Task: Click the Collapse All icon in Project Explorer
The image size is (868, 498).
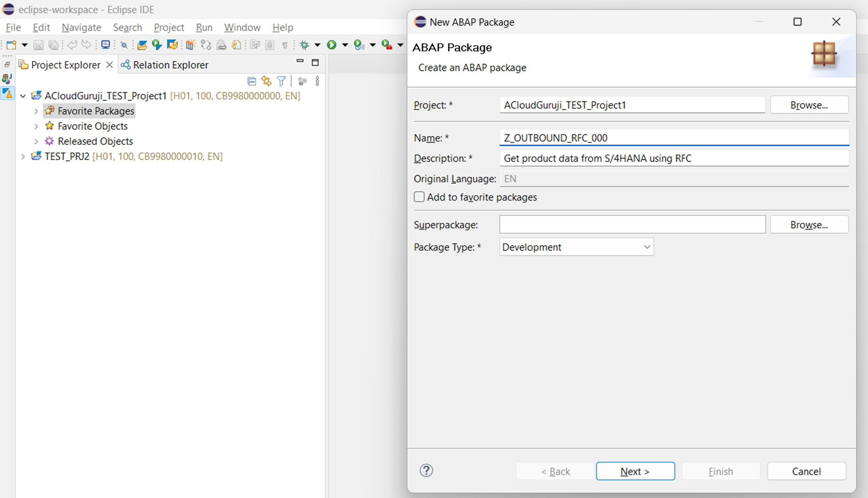Action: [252, 81]
